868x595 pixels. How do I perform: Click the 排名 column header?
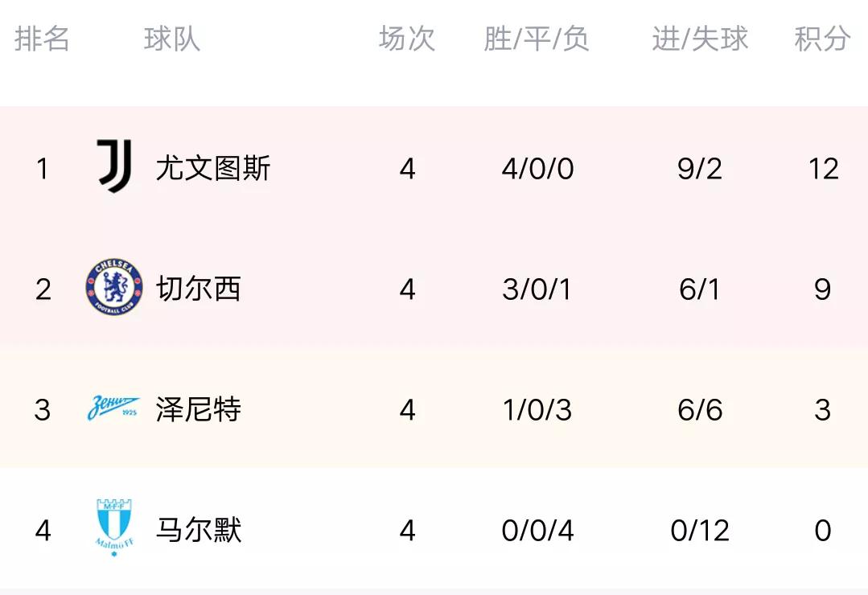(x=42, y=39)
